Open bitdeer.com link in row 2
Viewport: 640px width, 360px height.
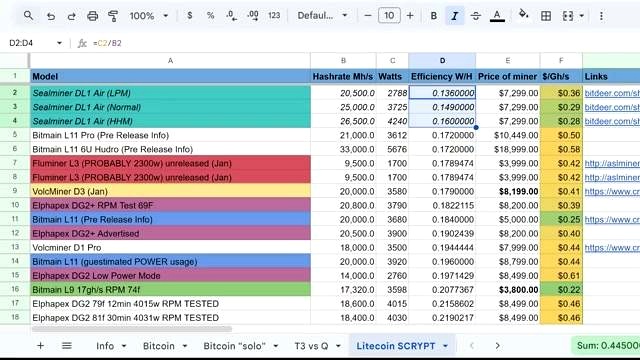(x=612, y=93)
